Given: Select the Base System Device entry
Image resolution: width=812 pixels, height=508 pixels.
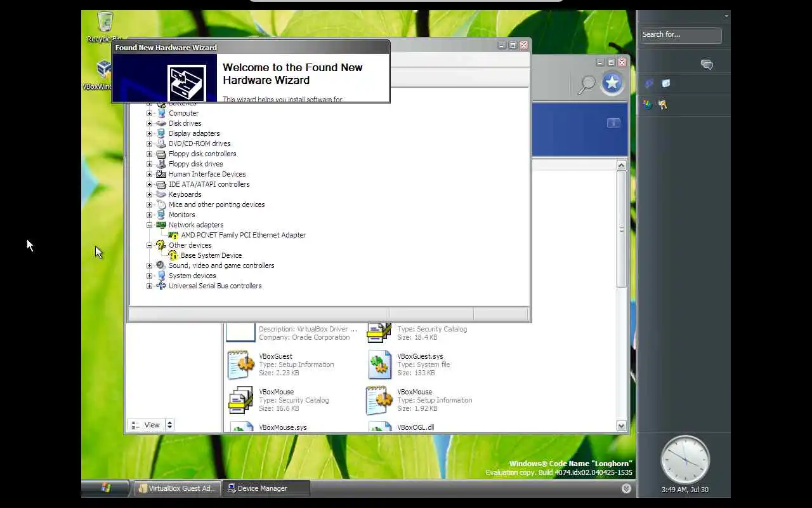Looking at the screenshot, I should [211, 255].
